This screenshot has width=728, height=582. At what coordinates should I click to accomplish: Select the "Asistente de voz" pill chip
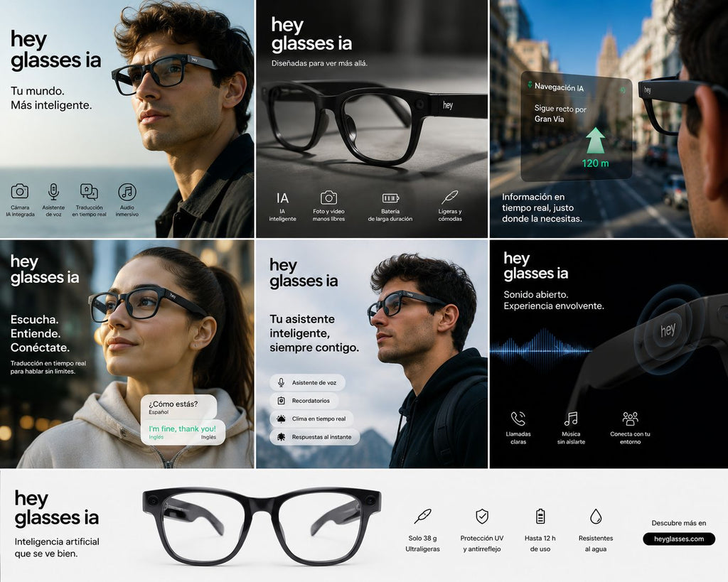[307, 382]
